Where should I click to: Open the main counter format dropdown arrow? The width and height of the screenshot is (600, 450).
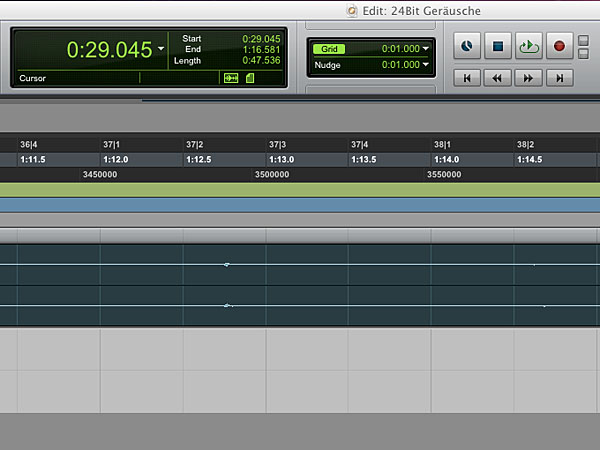click(x=161, y=49)
